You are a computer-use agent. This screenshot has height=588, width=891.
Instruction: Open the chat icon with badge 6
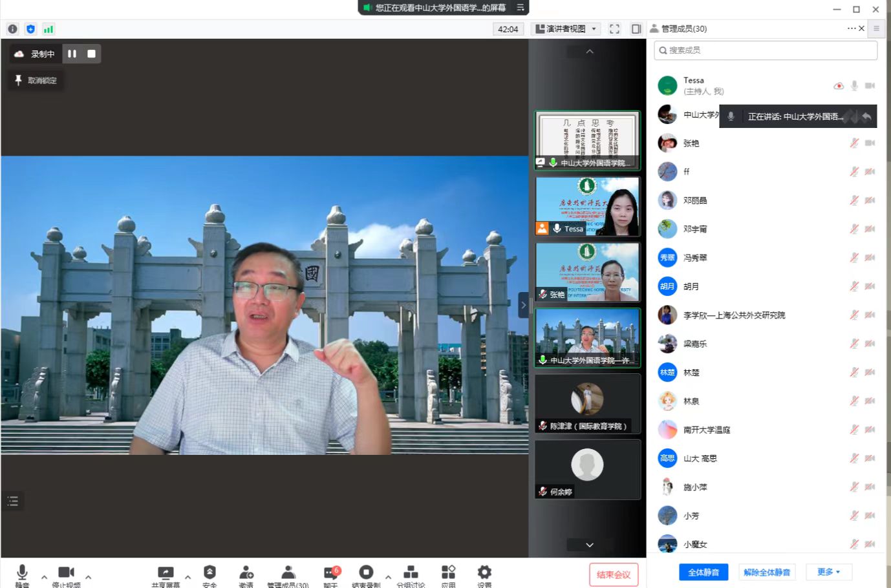[330, 573]
